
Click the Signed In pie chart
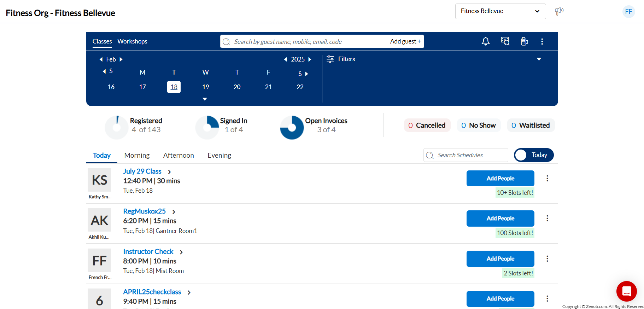tap(207, 128)
